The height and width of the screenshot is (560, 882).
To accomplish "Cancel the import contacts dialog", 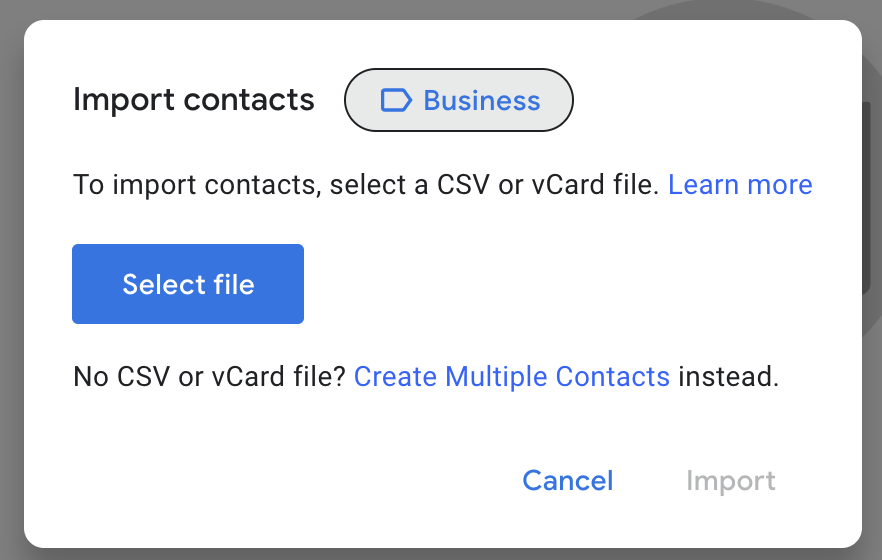I will click(x=568, y=481).
